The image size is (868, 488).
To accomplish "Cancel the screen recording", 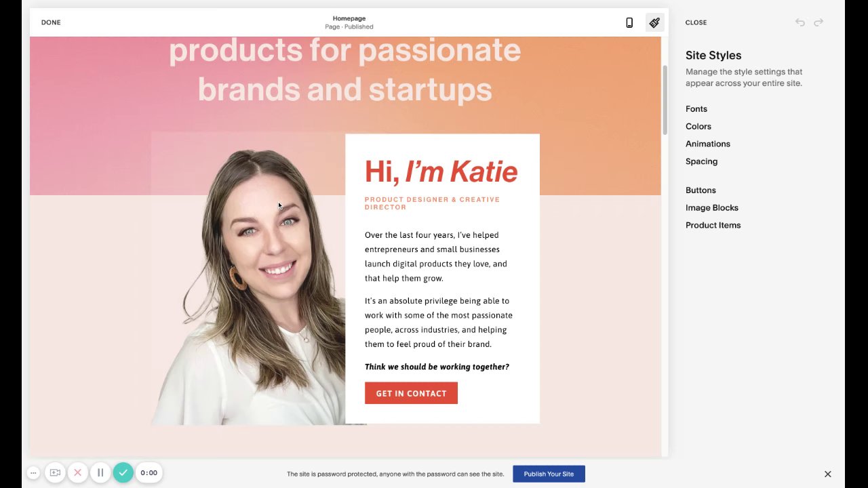I will [77, 472].
